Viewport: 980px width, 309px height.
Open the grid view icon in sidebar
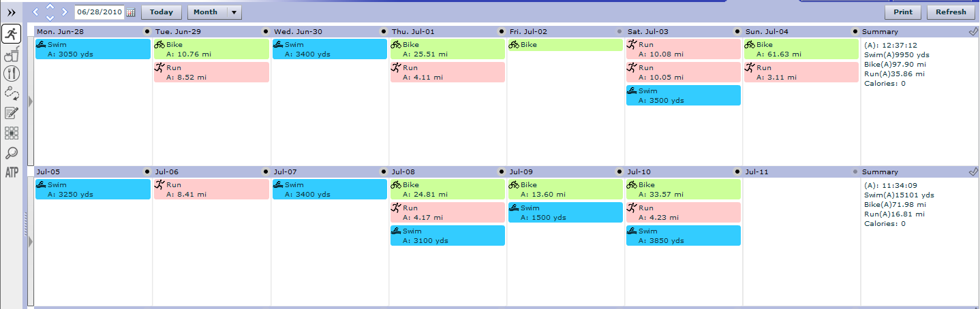pyautogui.click(x=11, y=133)
